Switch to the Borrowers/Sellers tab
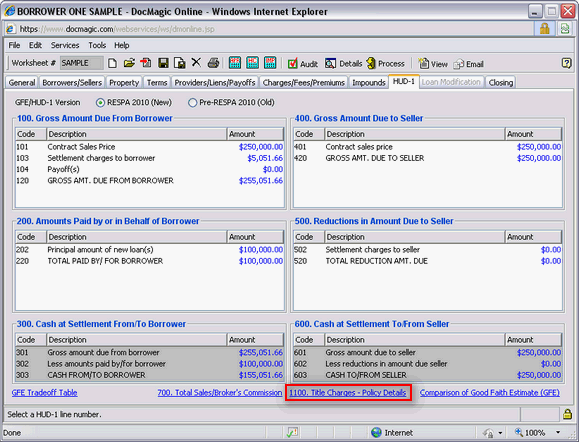The width and height of the screenshot is (579, 442). click(72, 82)
